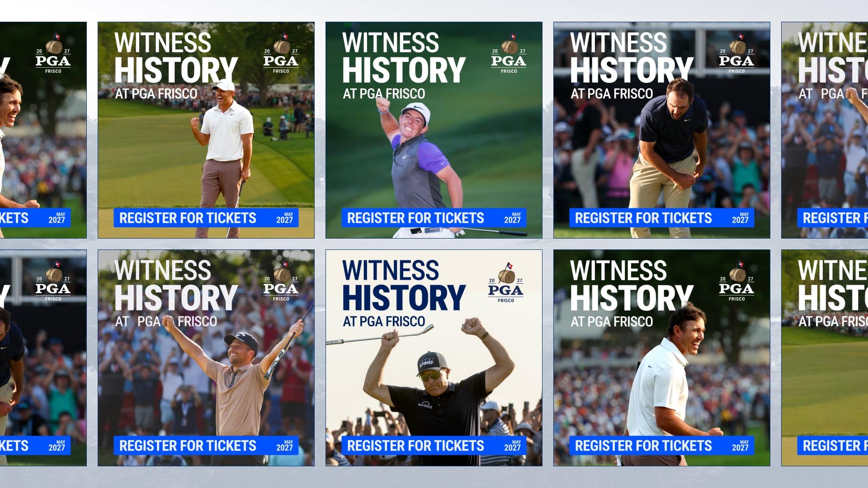The image size is (868, 488).
Task: Click the "WITNESS HISTORY" headline on the purple-shirt golfer card
Action: 404,57
